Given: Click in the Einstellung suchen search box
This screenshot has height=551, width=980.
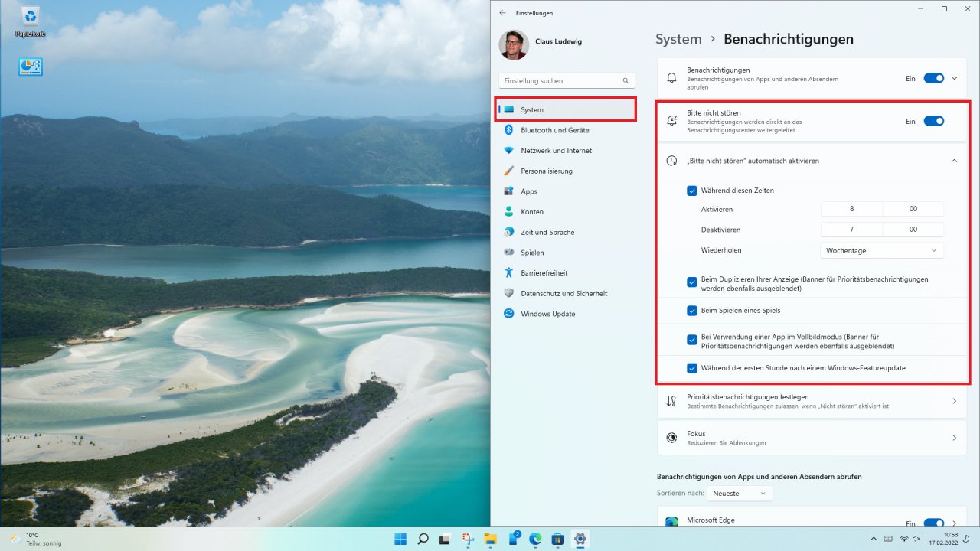Looking at the screenshot, I should 567,80.
